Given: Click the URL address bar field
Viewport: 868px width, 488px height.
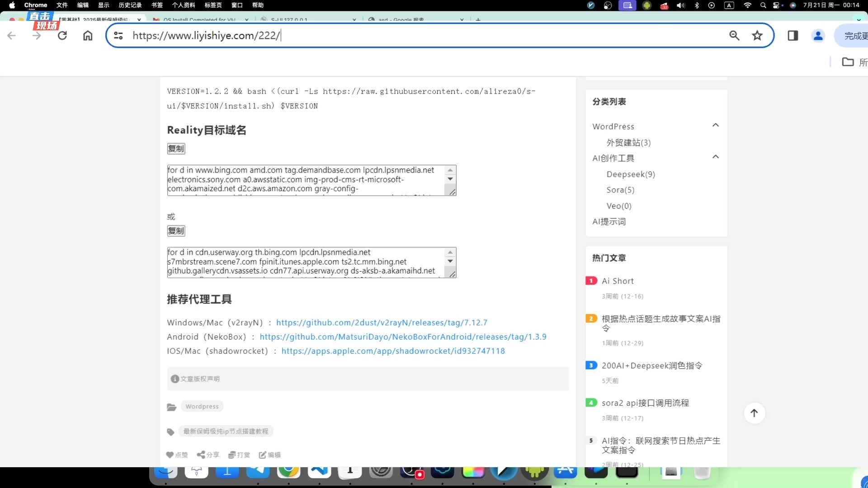Looking at the screenshot, I should [x=407, y=36].
